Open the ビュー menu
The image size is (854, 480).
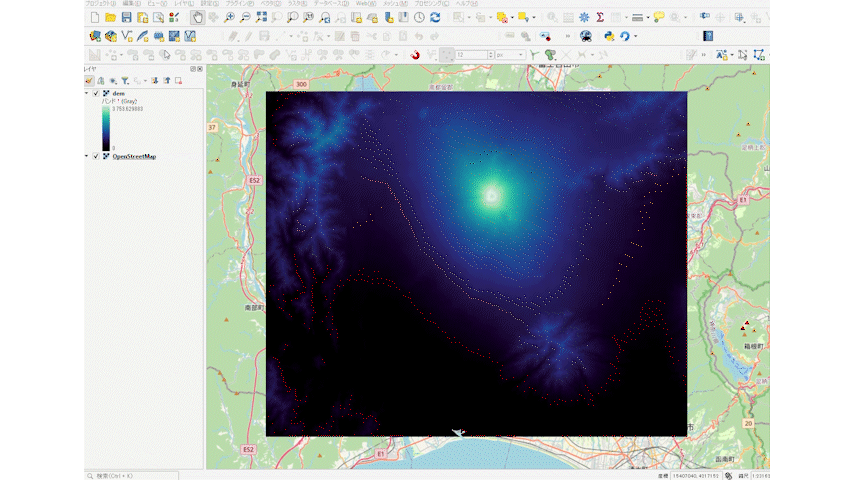[x=158, y=3]
